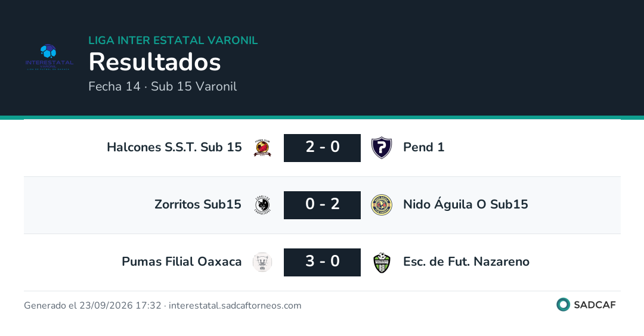644x336 pixels.
Task: Click the Fecha 14 · Sub 15 Varonil subtitle
Action: (163, 86)
